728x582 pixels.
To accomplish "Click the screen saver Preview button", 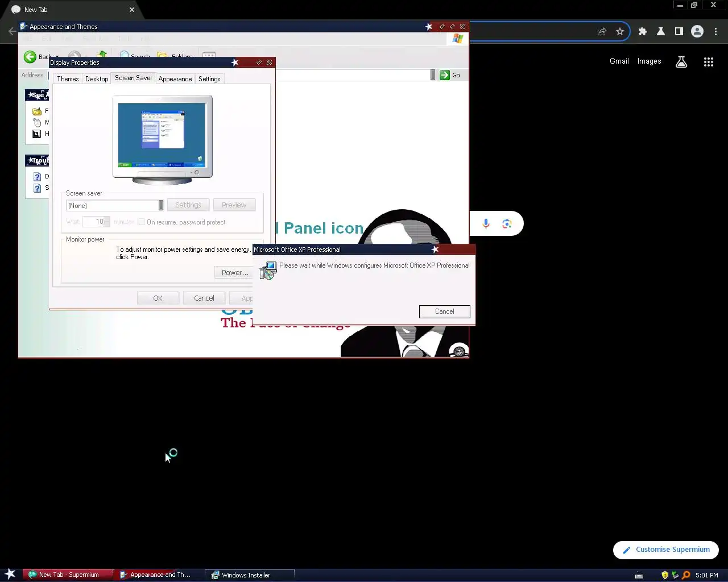I will tap(234, 205).
